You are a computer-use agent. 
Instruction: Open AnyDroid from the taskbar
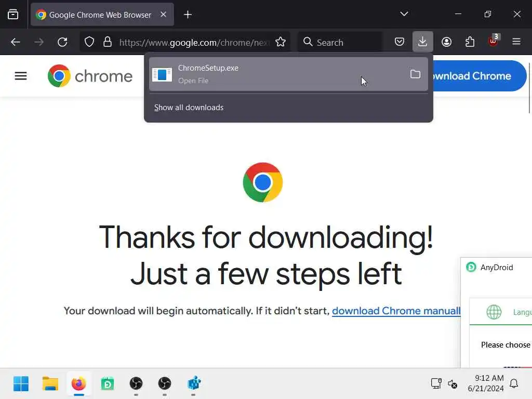(108, 384)
